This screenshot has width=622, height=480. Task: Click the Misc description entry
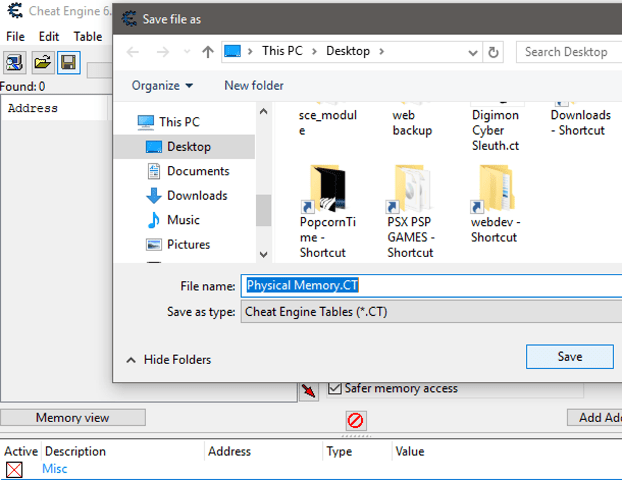pos(55,469)
